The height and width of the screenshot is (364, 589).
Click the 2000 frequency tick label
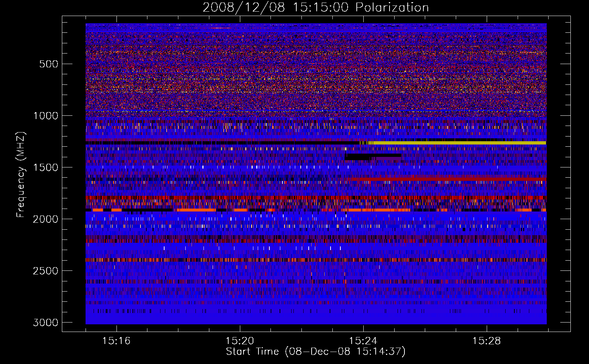46,219
